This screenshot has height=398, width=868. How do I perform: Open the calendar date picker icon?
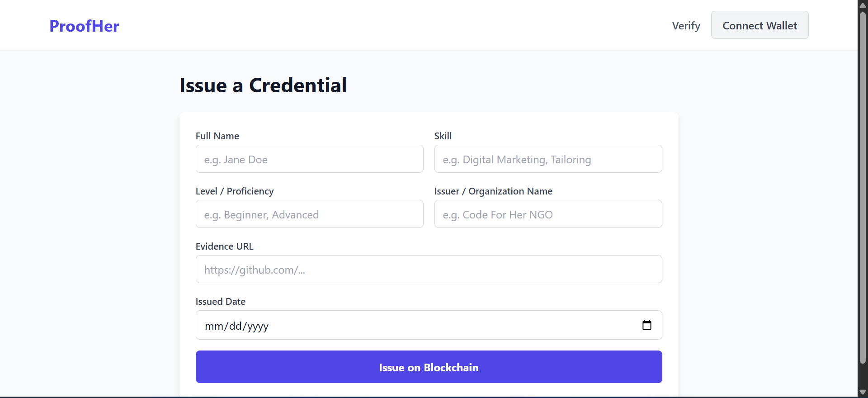646,325
